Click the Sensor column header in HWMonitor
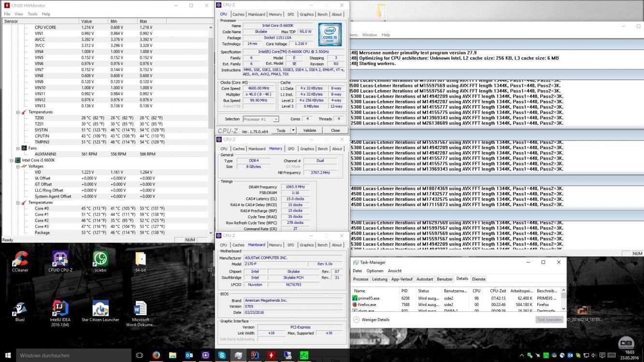This screenshot has width=644, height=362. coord(41,21)
